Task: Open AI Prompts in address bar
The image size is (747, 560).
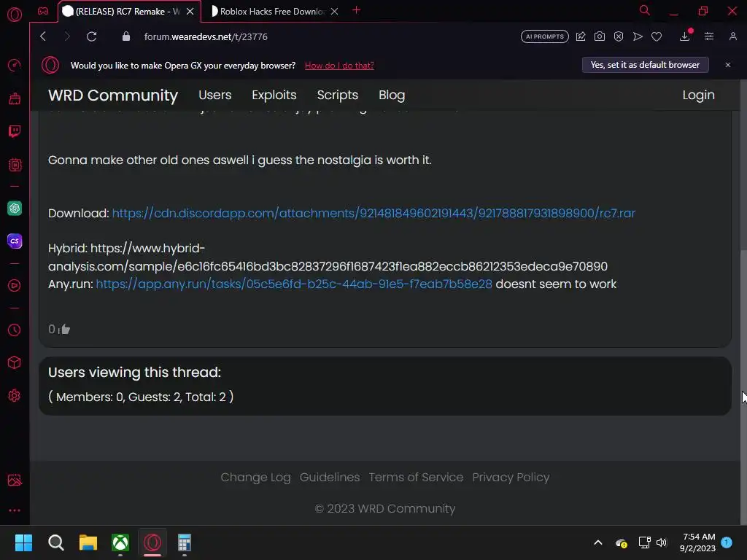Action: point(544,36)
